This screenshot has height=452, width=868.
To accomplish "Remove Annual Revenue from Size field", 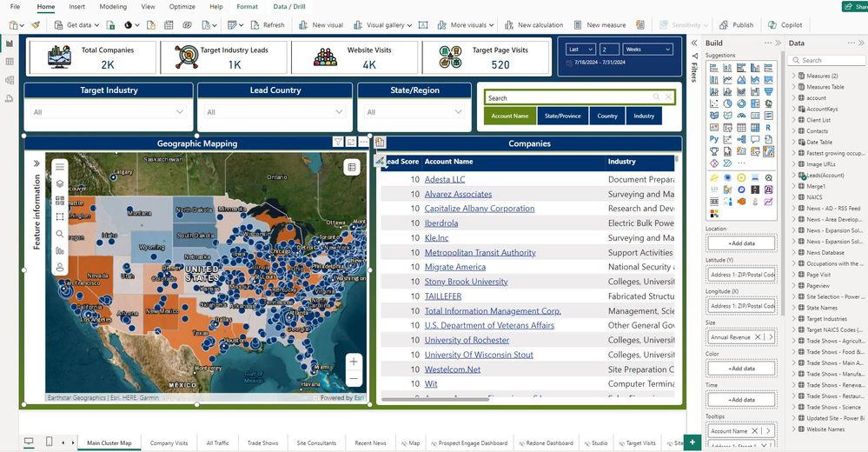I will tap(758, 336).
